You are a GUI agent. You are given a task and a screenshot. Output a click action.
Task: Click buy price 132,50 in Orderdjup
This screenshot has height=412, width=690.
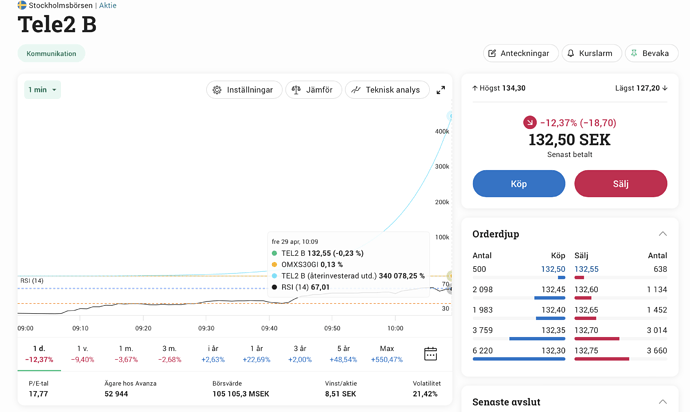pyautogui.click(x=553, y=269)
